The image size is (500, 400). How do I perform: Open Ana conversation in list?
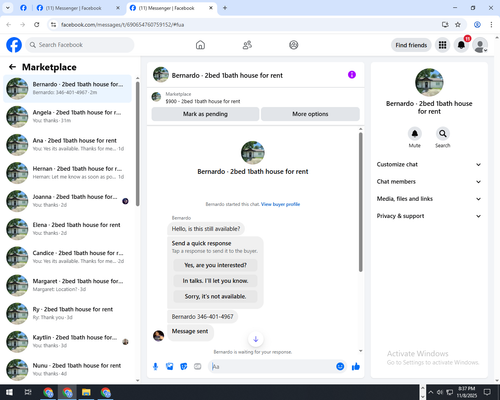(x=67, y=145)
